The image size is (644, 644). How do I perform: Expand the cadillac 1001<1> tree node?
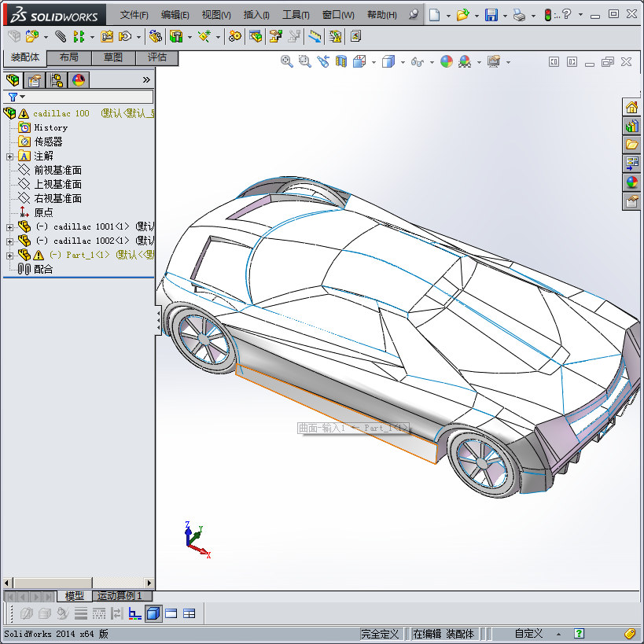(x=9, y=227)
